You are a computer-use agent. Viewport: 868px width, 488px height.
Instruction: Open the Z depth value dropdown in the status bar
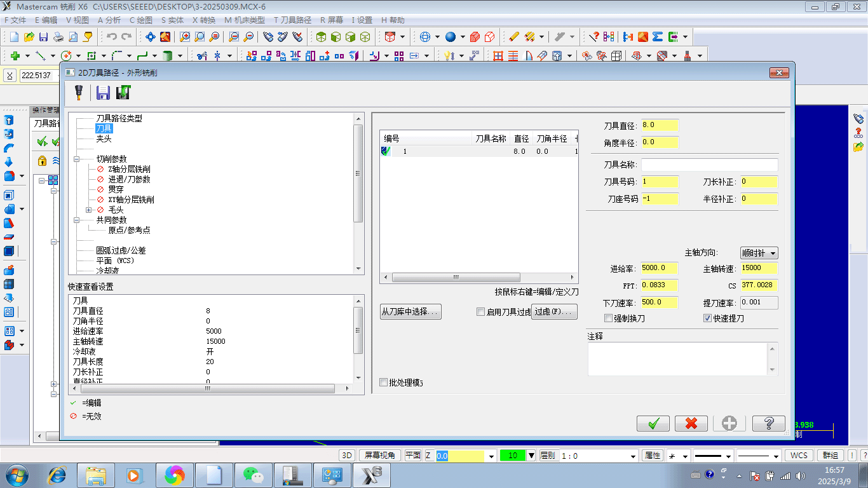(491, 456)
